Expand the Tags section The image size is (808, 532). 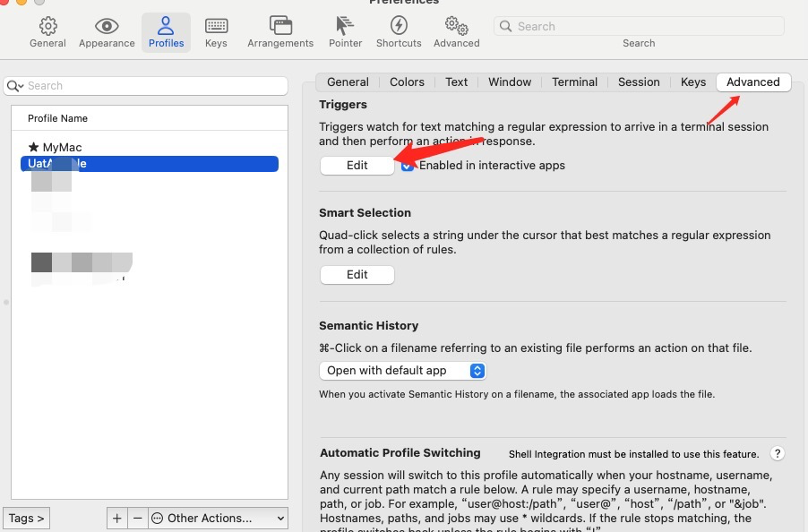[26, 518]
